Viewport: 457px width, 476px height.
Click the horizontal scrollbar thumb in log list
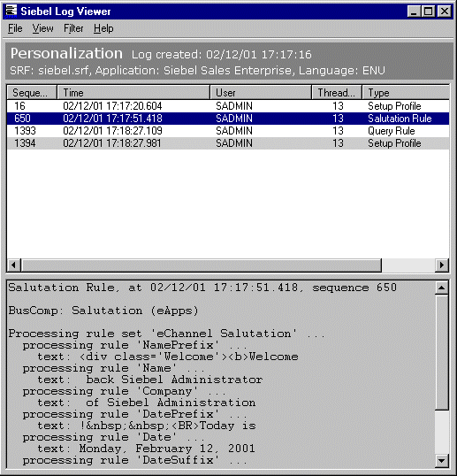click(x=202, y=265)
